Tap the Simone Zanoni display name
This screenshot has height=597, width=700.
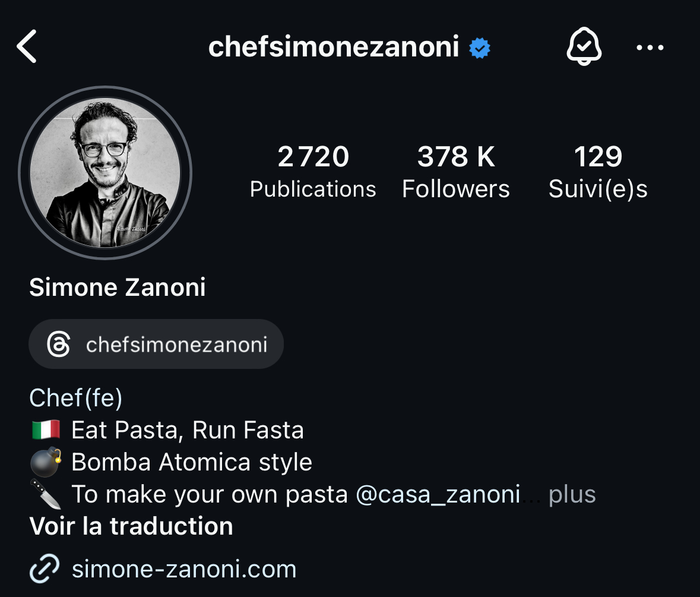point(117,288)
